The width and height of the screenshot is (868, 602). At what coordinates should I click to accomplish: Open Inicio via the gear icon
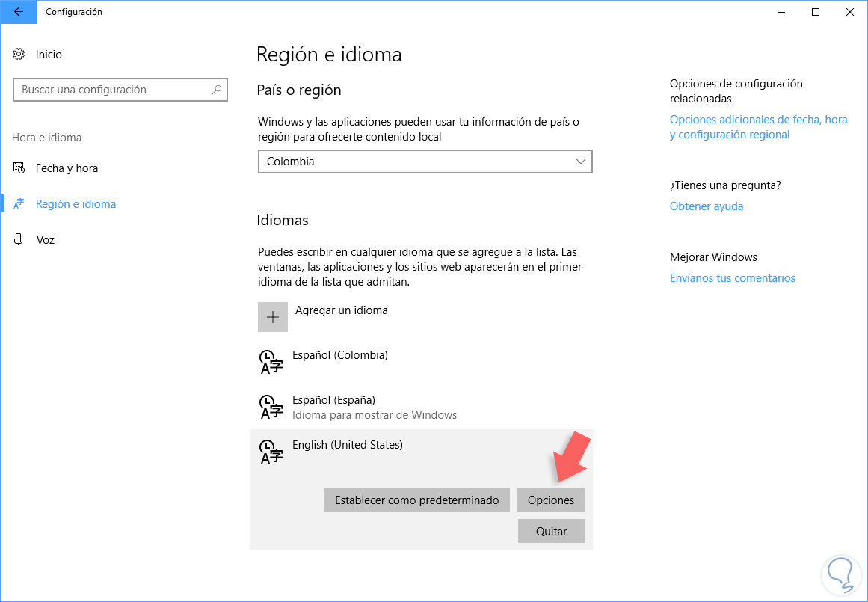(19, 55)
